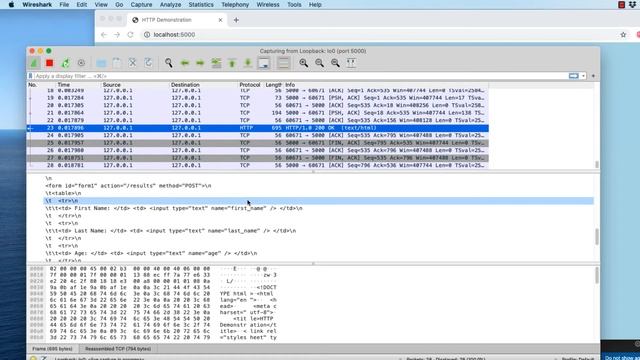640x360 pixels.
Task: Sort by the Info column header
Action: [x=386, y=85]
